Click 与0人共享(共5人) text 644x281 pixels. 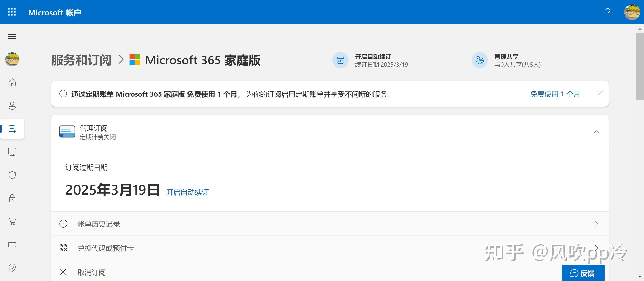[x=517, y=65]
